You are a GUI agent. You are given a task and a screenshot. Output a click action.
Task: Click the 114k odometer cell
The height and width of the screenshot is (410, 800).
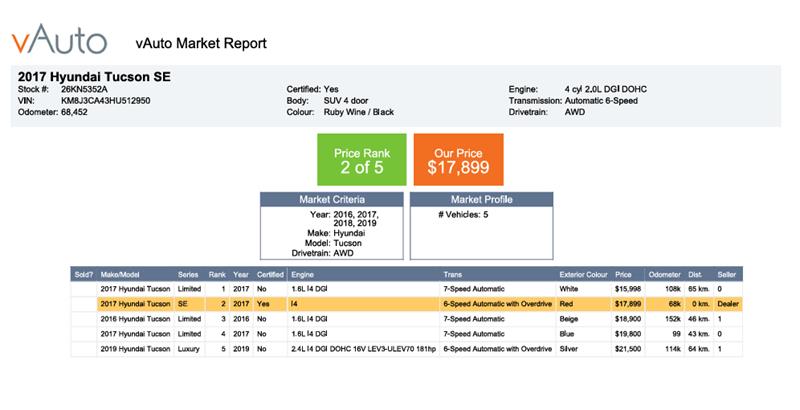(x=673, y=349)
